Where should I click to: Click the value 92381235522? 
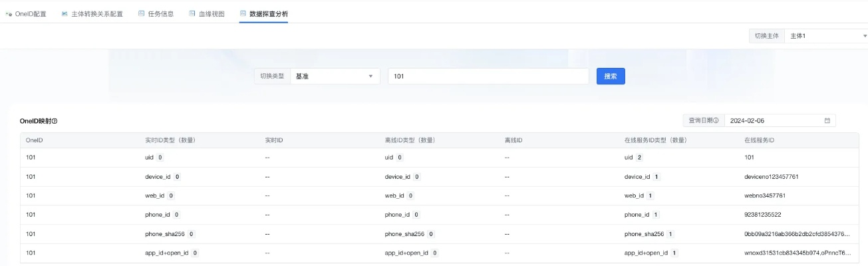coord(763,215)
